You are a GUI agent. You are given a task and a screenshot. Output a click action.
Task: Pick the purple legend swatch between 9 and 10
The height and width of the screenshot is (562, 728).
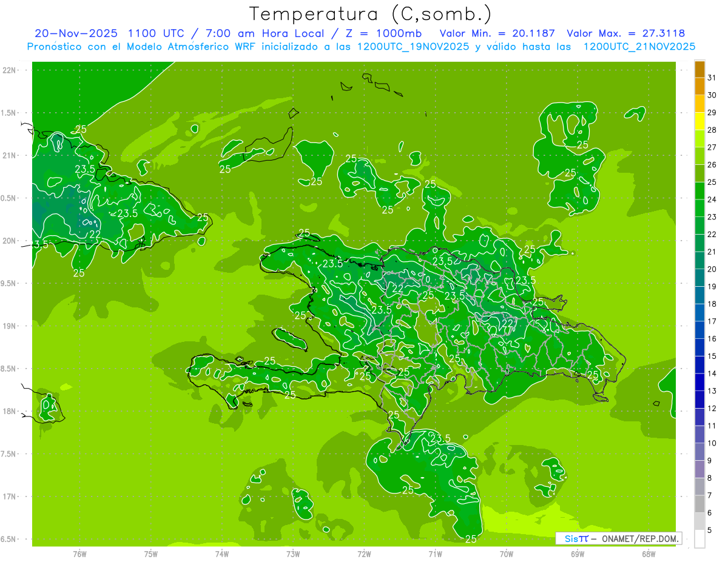pos(699,452)
